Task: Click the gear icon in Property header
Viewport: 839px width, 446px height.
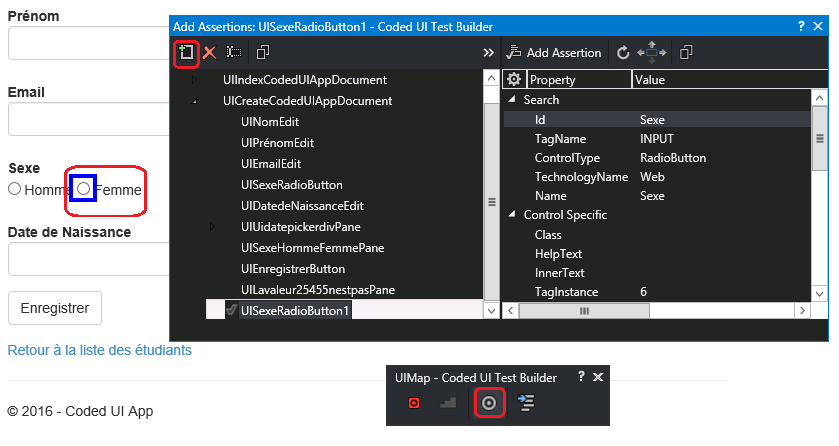Action: point(514,80)
